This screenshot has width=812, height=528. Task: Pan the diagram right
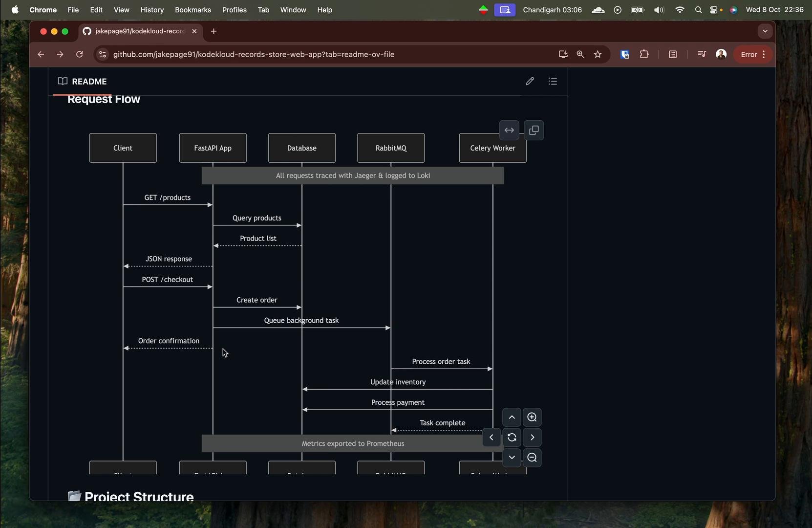[x=532, y=438]
